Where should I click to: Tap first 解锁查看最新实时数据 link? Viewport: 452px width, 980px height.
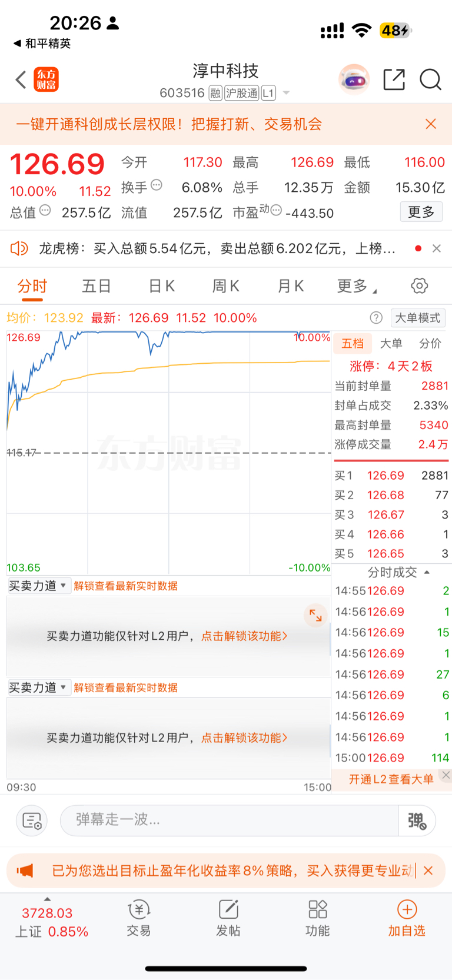[125, 586]
